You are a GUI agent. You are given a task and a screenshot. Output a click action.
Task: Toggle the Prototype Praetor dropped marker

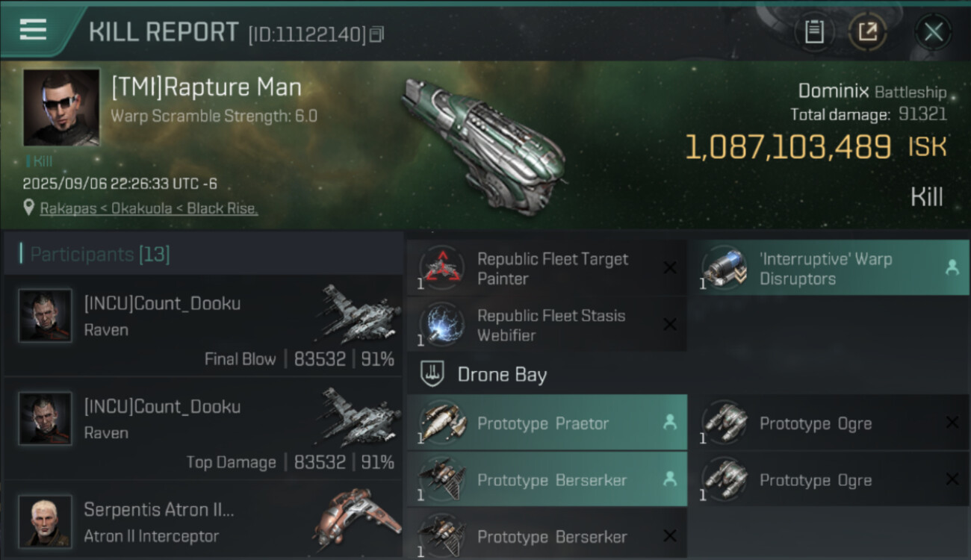[670, 423]
